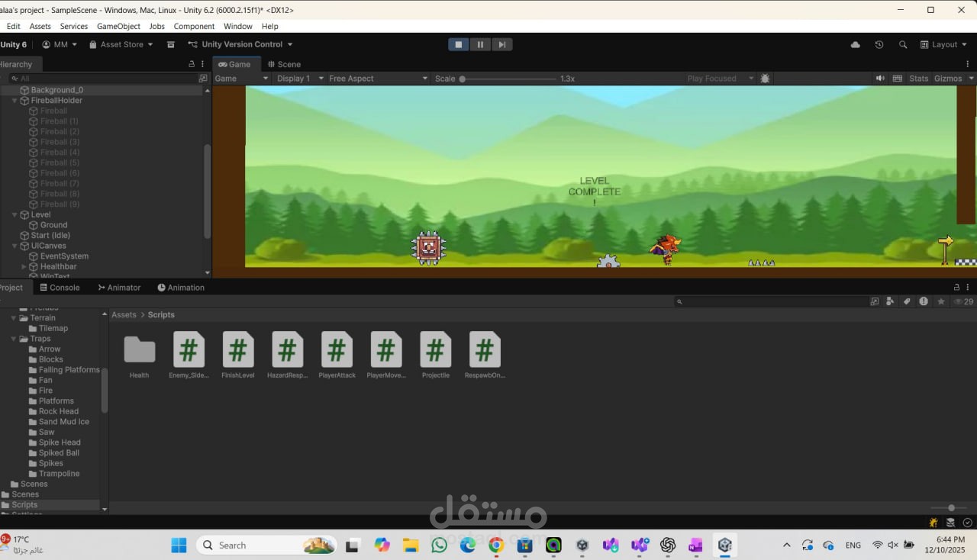The width and height of the screenshot is (977, 560).
Task: Switch to the Scene tab
Action: click(x=284, y=64)
